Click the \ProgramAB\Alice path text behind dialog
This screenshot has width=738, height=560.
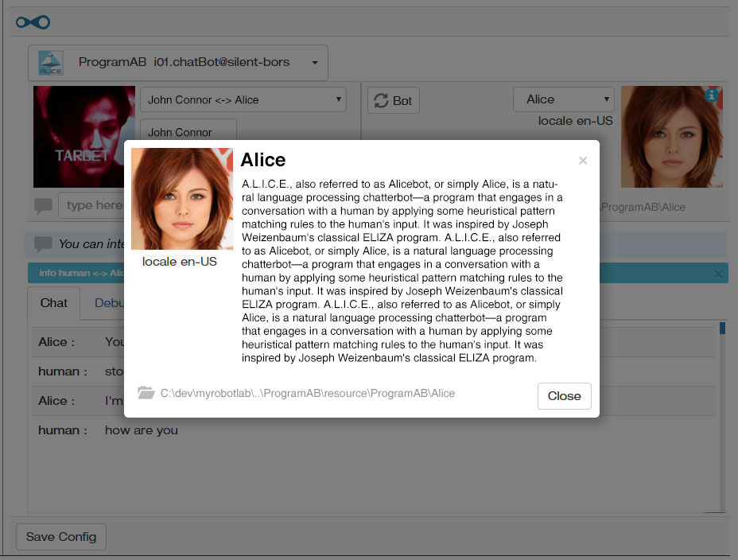tap(643, 207)
